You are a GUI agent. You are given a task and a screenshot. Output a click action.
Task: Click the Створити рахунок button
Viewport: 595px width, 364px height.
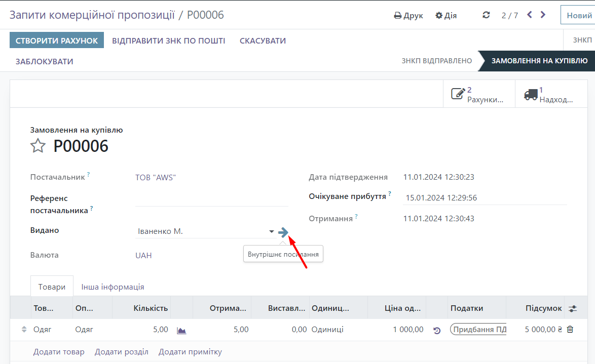[57, 41]
